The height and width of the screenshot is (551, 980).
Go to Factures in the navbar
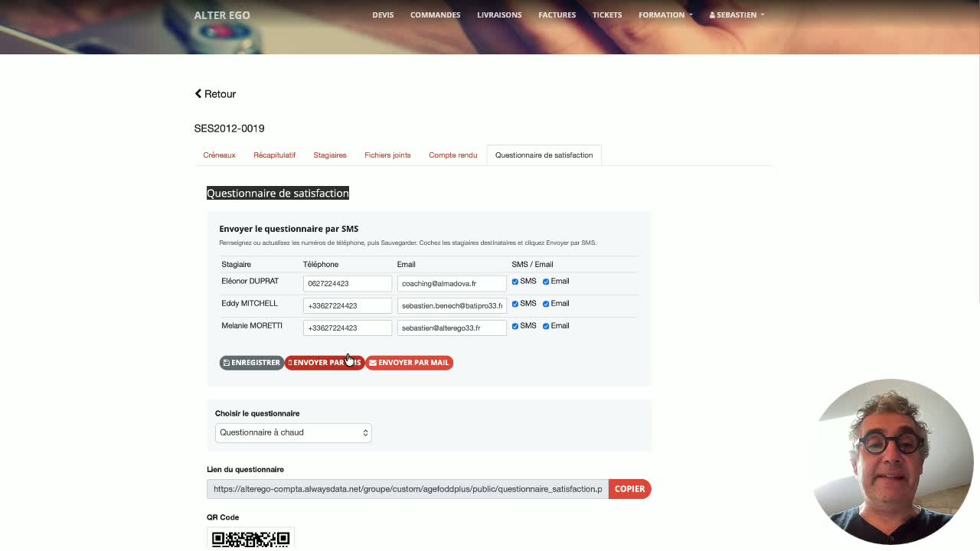(x=557, y=15)
